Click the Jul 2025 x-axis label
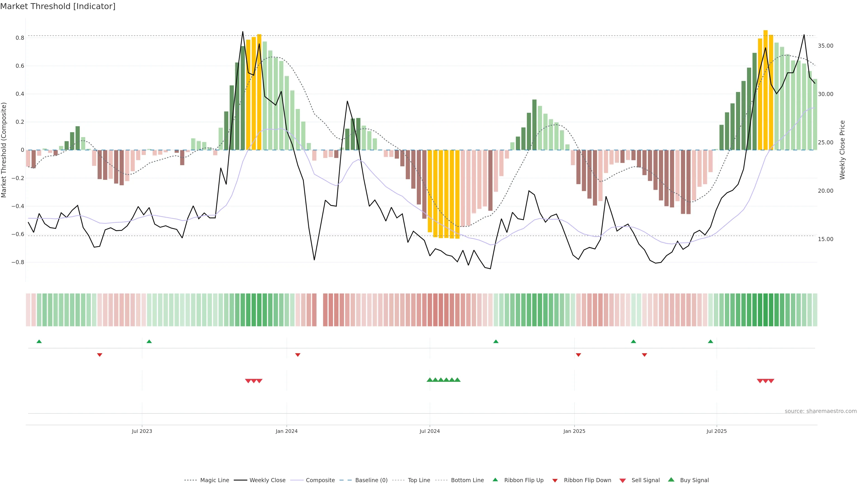The image size is (868, 488). pyautogui.click(x=716, y=431)
